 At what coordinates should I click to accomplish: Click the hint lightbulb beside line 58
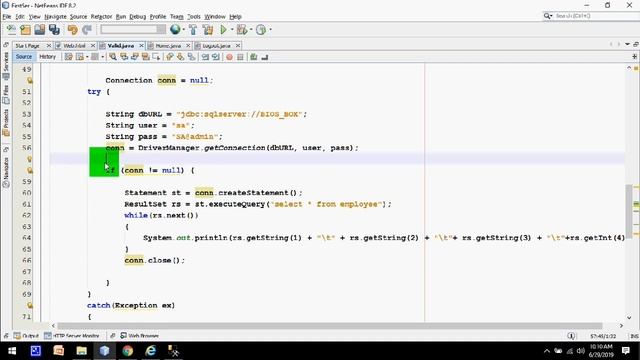click(30, 170)
